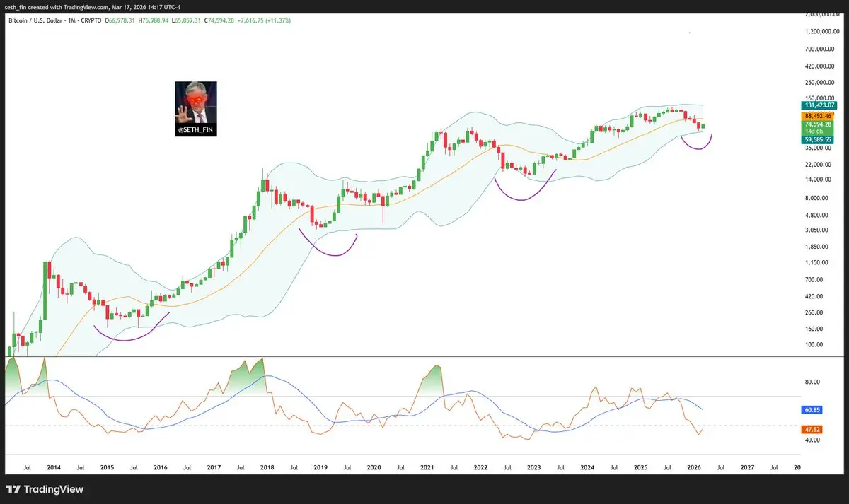This screenshot has height=504, width=849.
Task: Click the 2025 label on time axis
Action: click(640, 467)
